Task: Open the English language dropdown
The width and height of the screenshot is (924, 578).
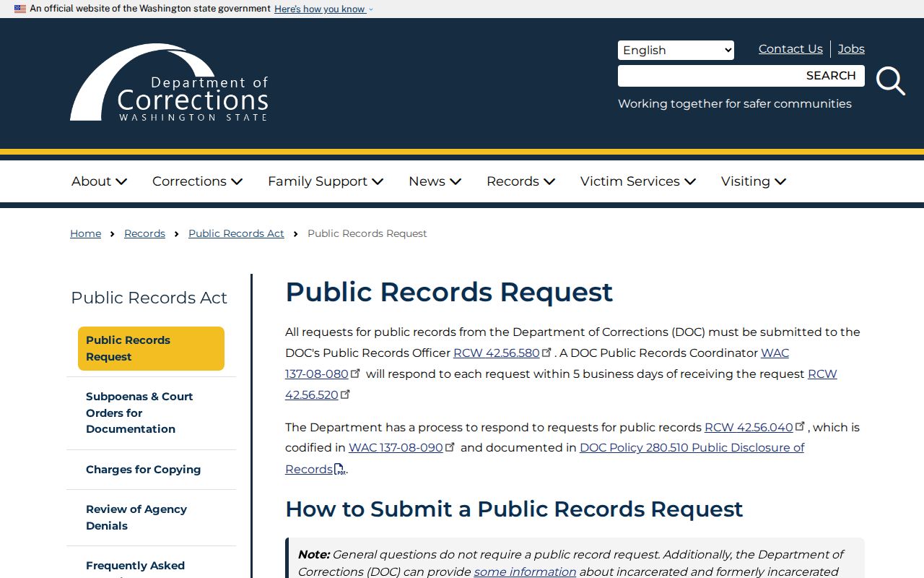Action: (676, 50)
